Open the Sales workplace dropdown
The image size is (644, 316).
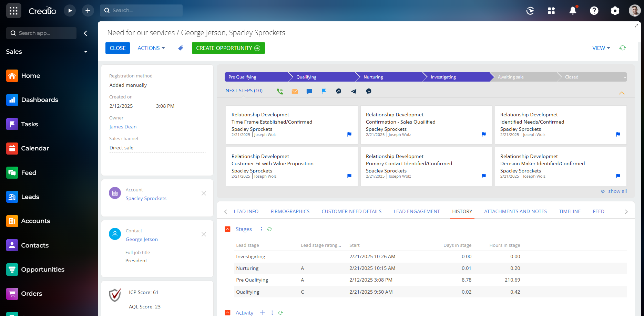pos(86,52)
